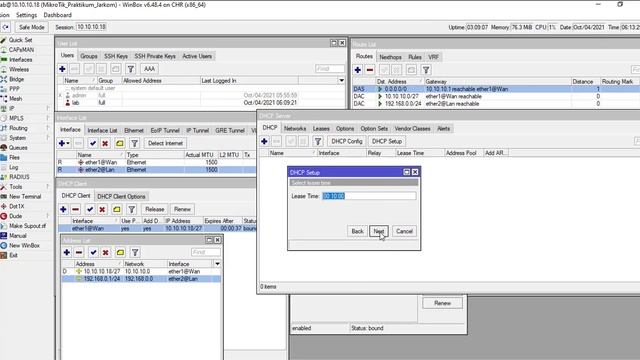Remove selected address in Address List

pos(79,253)
